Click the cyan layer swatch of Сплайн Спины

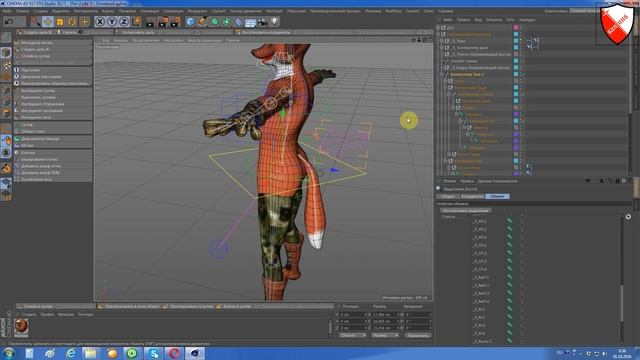[516, 61]
